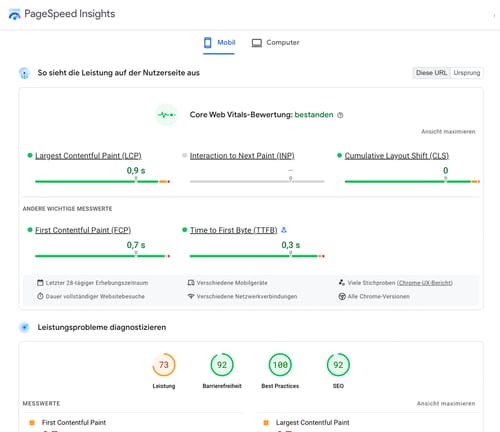Click the samples icon beside Viele Stichproben

[x=342, y=282]
